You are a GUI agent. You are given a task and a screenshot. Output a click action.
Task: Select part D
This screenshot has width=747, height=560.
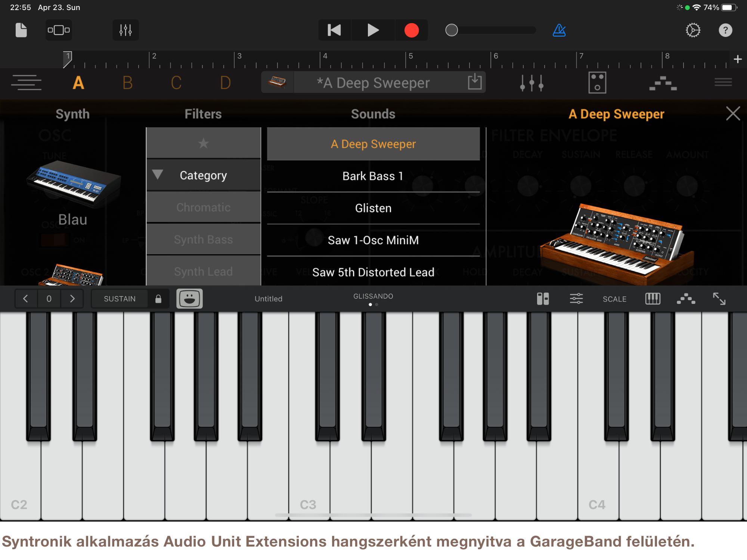(225, 83)
